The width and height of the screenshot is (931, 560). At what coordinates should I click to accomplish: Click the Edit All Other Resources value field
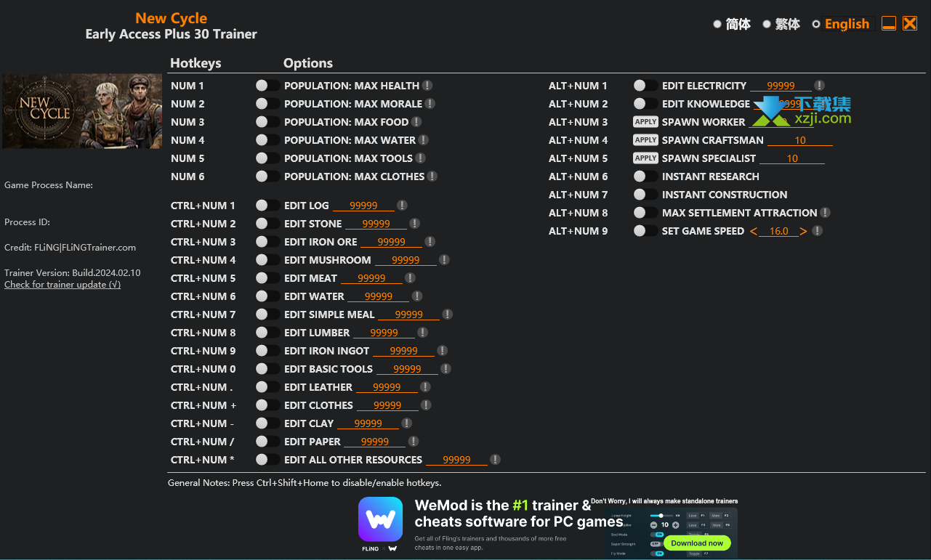[456, 460]
